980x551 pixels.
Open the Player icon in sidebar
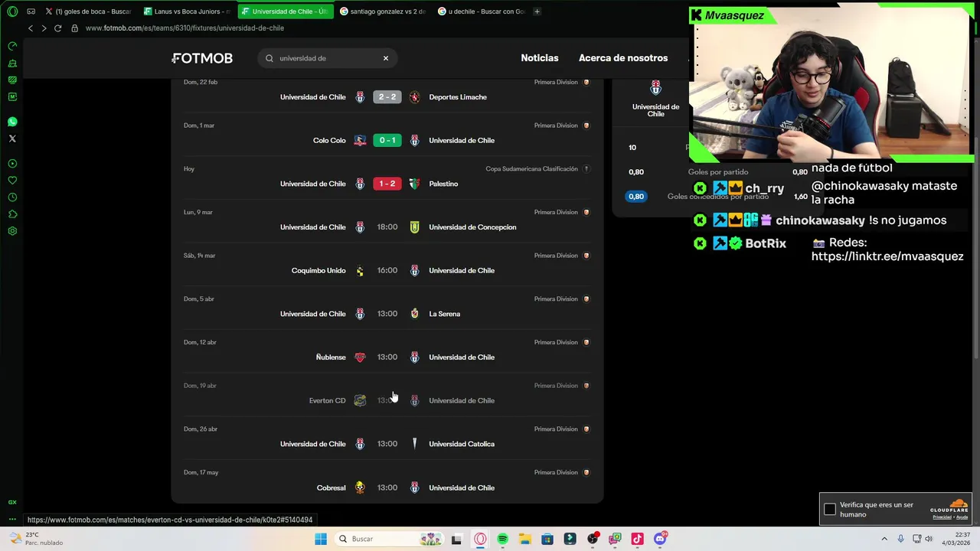tap(12, 164)
